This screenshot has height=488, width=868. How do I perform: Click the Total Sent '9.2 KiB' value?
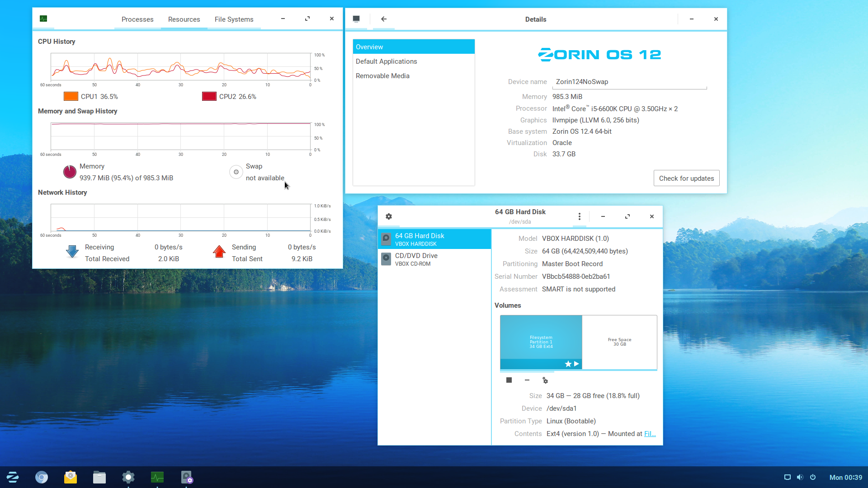302,258
